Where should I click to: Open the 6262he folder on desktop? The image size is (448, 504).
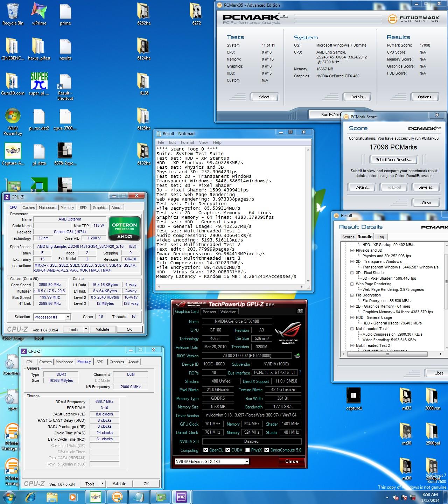(x=144, y=14)
